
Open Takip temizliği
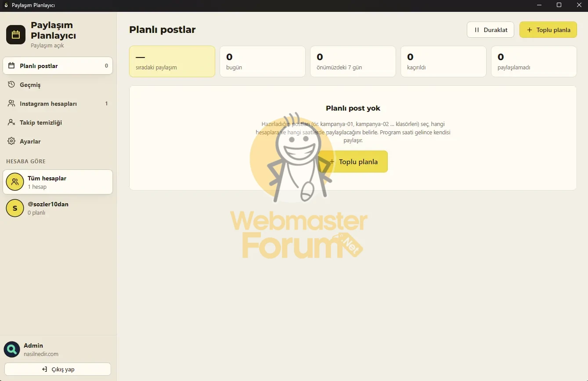point(58,122)
